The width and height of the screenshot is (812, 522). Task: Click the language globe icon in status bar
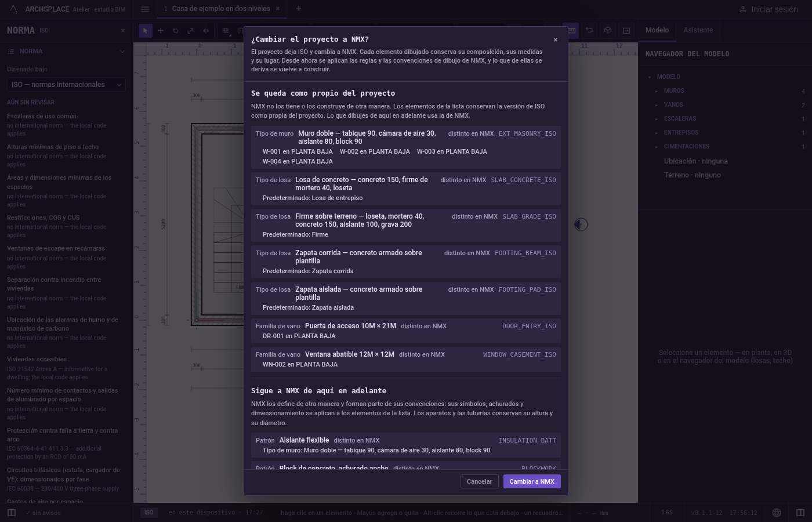pyautogui.click(x=777, y=513)
